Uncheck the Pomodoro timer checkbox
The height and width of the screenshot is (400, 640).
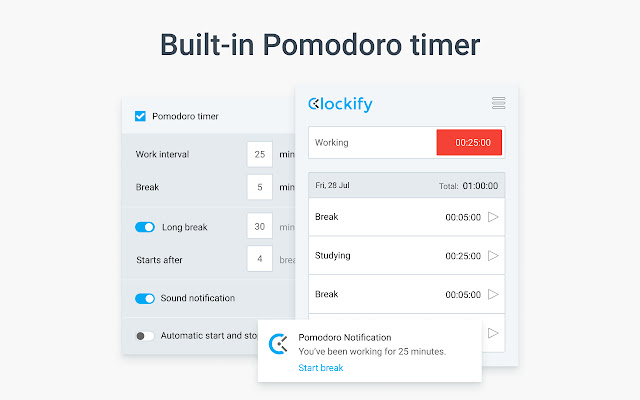[x=140, y=116]
